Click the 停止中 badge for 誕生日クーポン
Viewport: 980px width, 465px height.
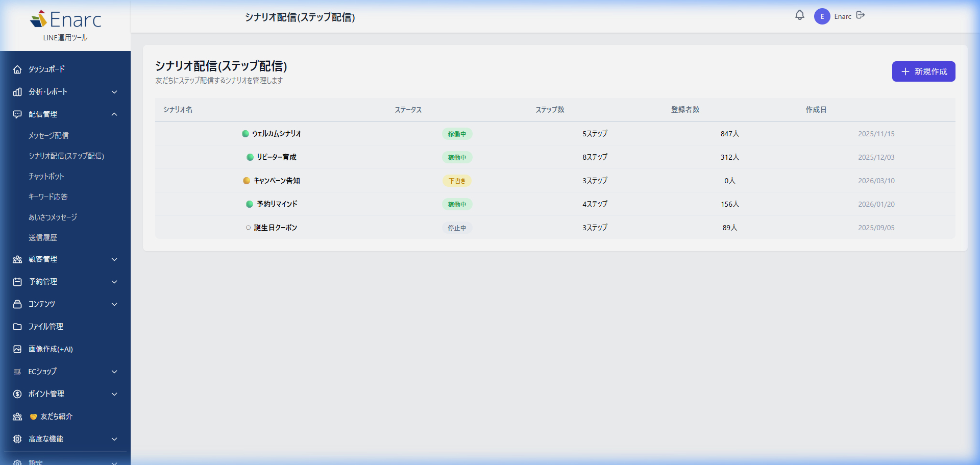(x=457, y=228)
